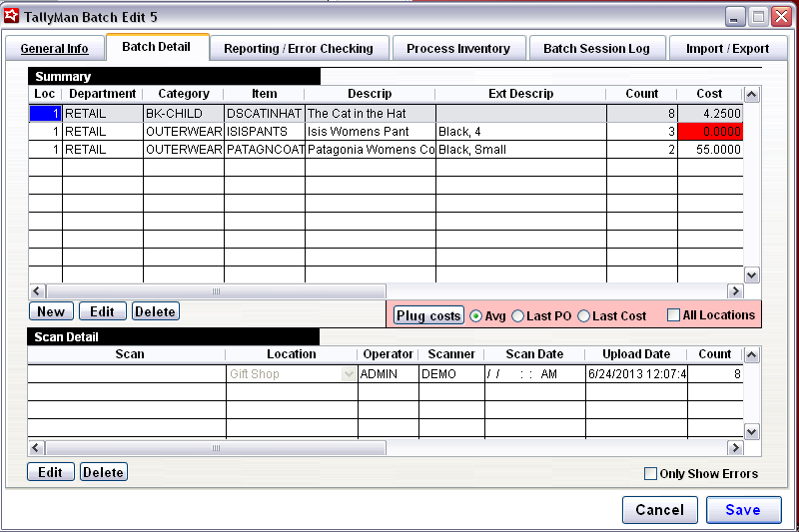Click the DEMO scanner cell
Viewport: 799px width, 532px height.
451,374
